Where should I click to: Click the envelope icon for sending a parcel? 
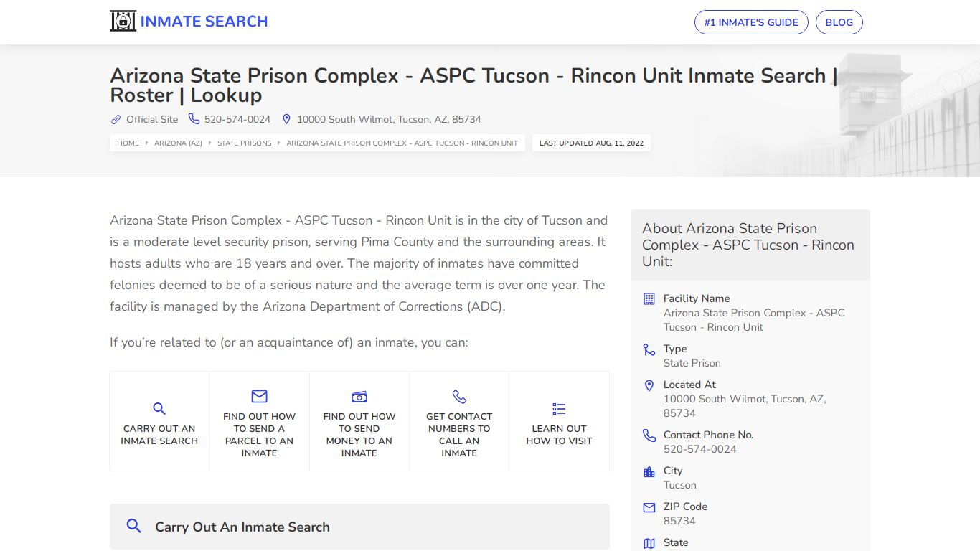pos(259,397)
